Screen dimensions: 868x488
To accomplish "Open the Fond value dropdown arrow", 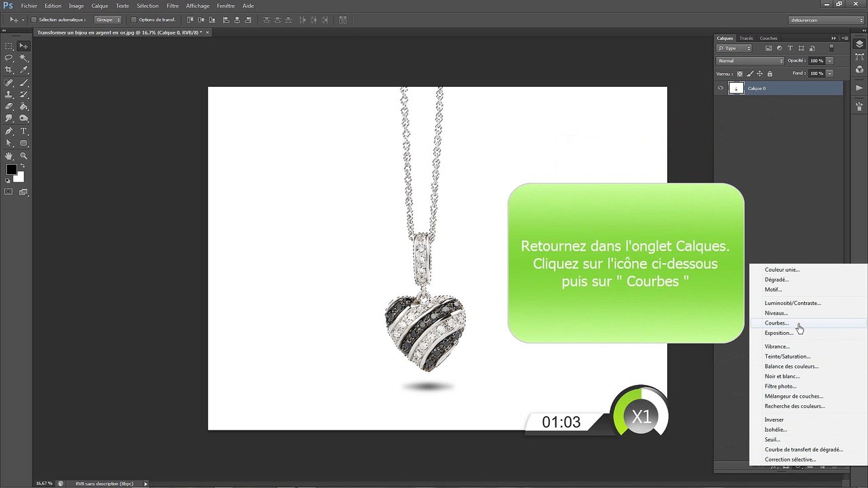I will [x=829, y=73].
